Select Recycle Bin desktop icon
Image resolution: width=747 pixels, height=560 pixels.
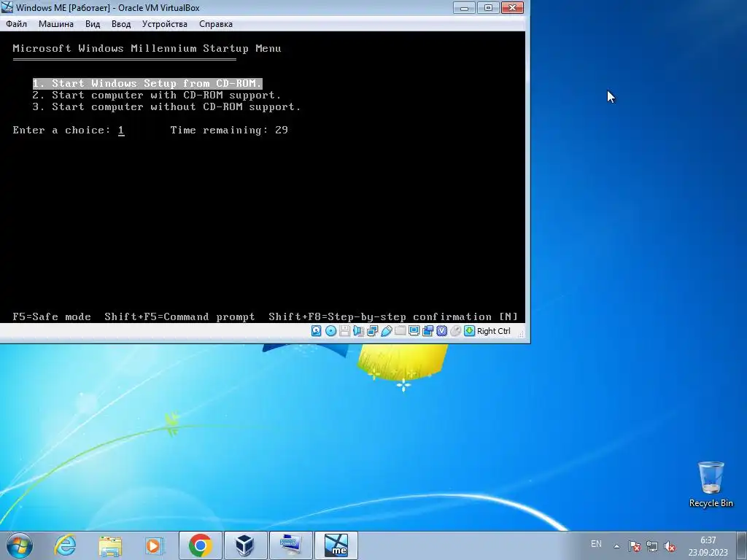(x=711, y=484)
